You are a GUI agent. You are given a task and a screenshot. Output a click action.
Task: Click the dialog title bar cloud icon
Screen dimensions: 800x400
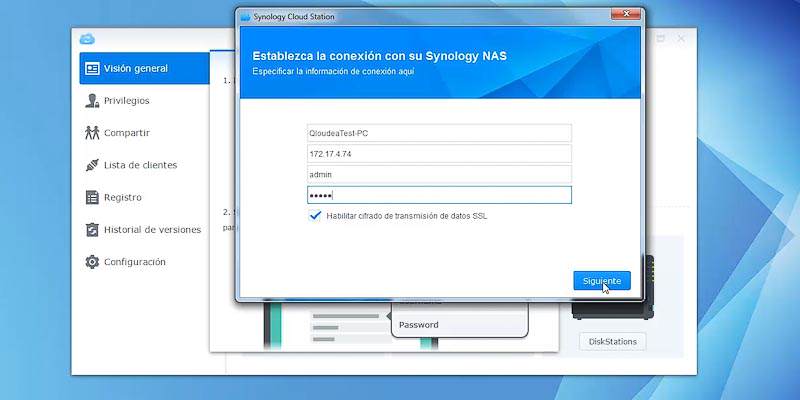pos(246,17)
